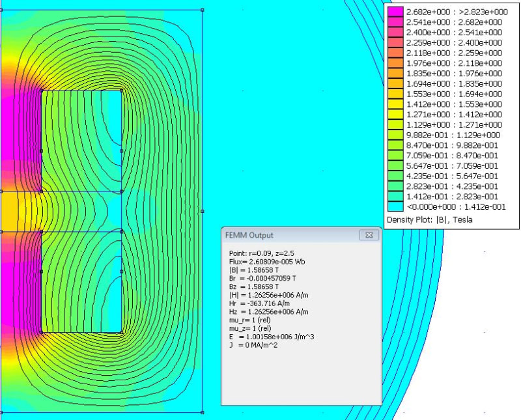Click the green swatch for 5.647e-001 : 7.059e-001
Image resolution: width=521 pixels, height=420 pixels.
click(395, 166)
